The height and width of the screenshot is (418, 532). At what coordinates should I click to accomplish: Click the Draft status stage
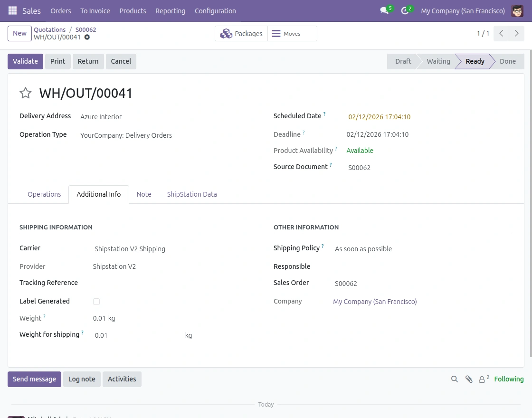click(x=403, y=61)
